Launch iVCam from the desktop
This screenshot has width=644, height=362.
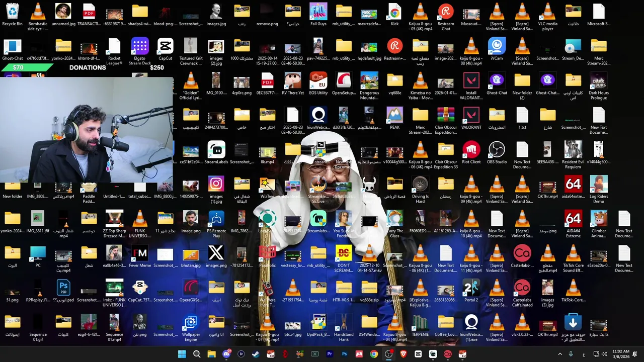coord(497,49)
